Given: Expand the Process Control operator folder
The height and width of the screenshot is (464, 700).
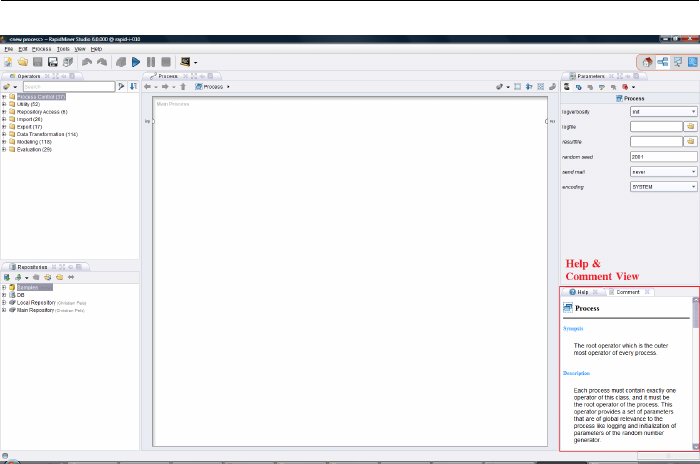Looking at the screenshot, I should [x=4, y=96].
